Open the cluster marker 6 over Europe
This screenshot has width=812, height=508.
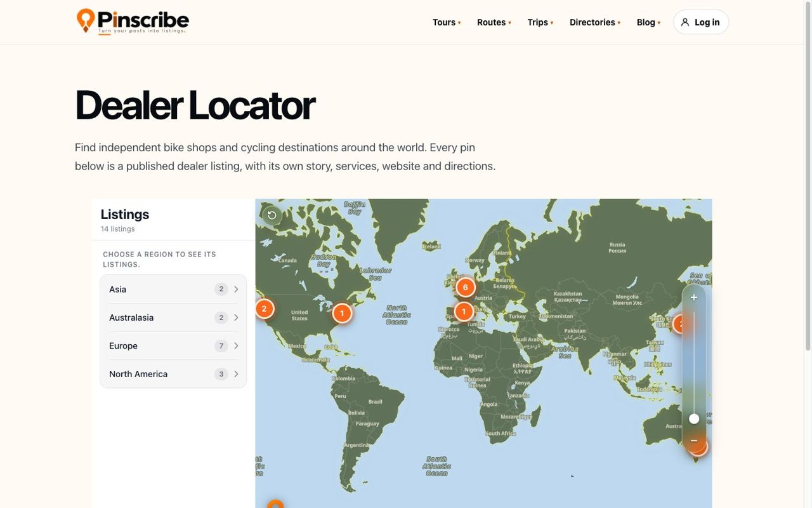point(465,287)
